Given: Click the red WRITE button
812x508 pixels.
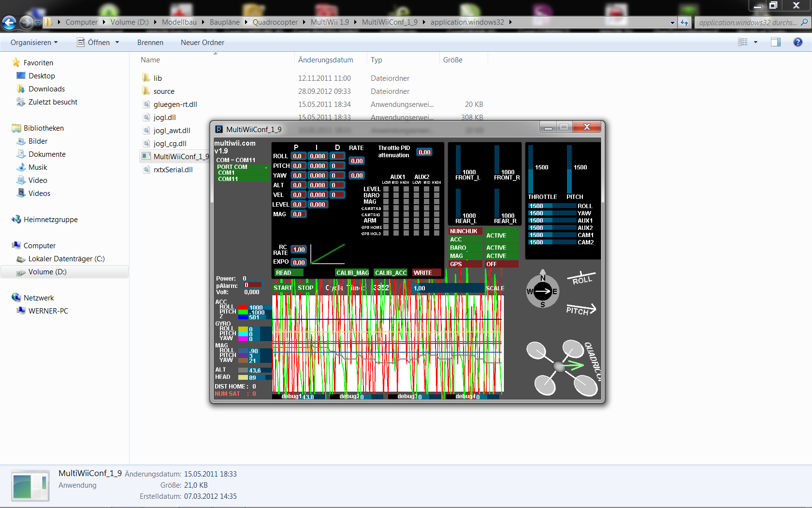Looking at the screenshot, I should 426,273.
